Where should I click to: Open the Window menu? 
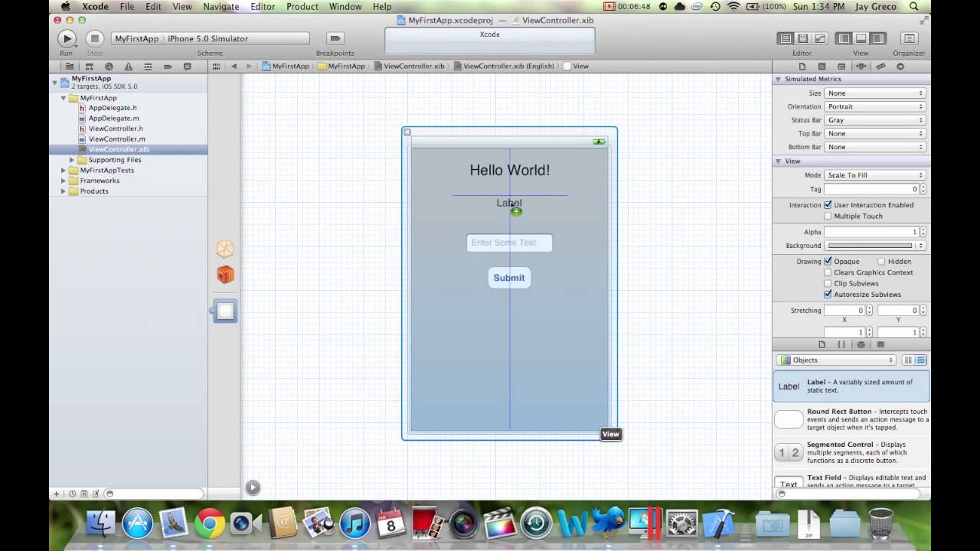(x=345, y=7)
